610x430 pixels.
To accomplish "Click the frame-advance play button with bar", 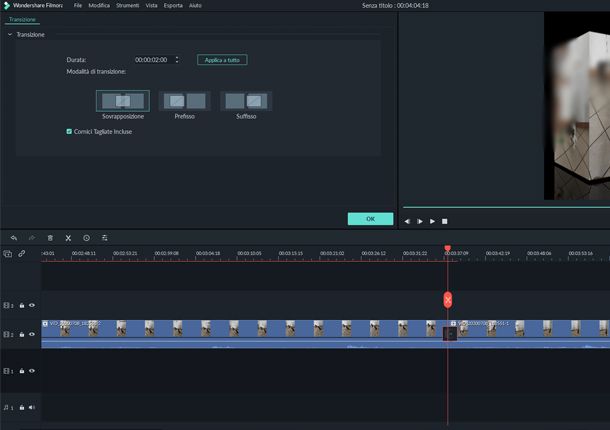I will (420, 221).
